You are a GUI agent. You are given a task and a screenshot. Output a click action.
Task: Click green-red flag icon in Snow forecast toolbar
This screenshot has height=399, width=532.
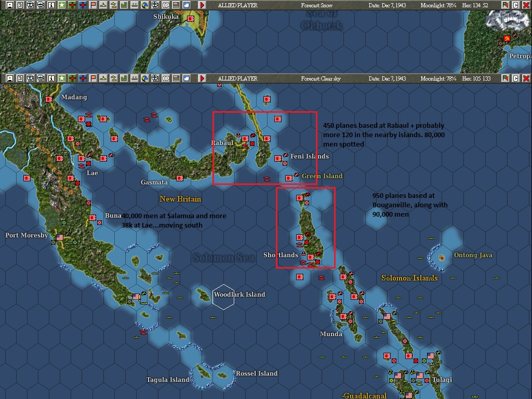pos(505,5)
